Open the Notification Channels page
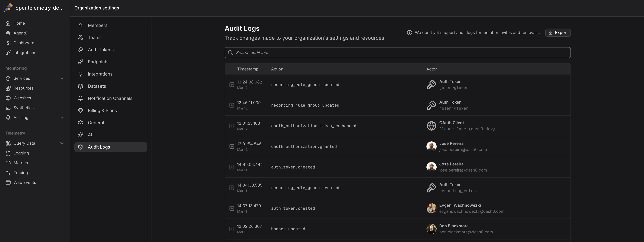This screenshot has height=242, width=644. (x=110, y=98)
